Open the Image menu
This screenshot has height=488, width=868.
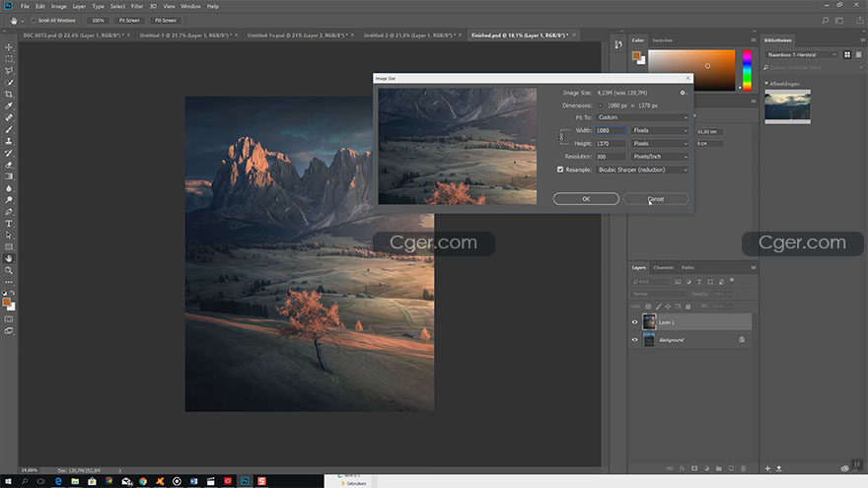click(58, 6)
